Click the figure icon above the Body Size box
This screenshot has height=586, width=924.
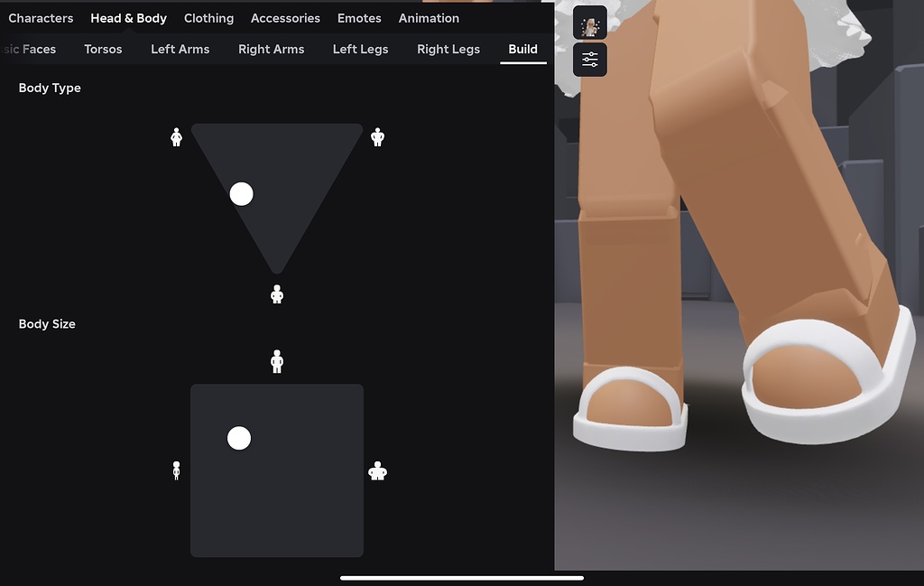[277, 359]
